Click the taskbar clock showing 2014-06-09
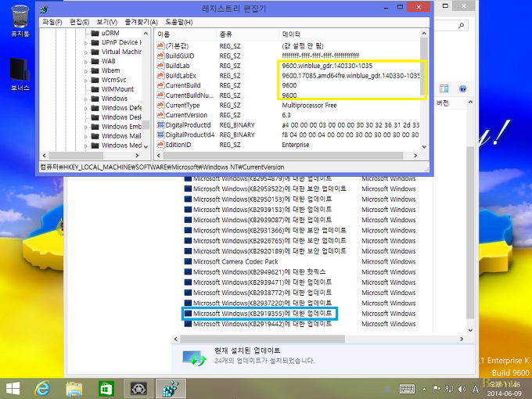Screen dimensions: 532x399 505,389
